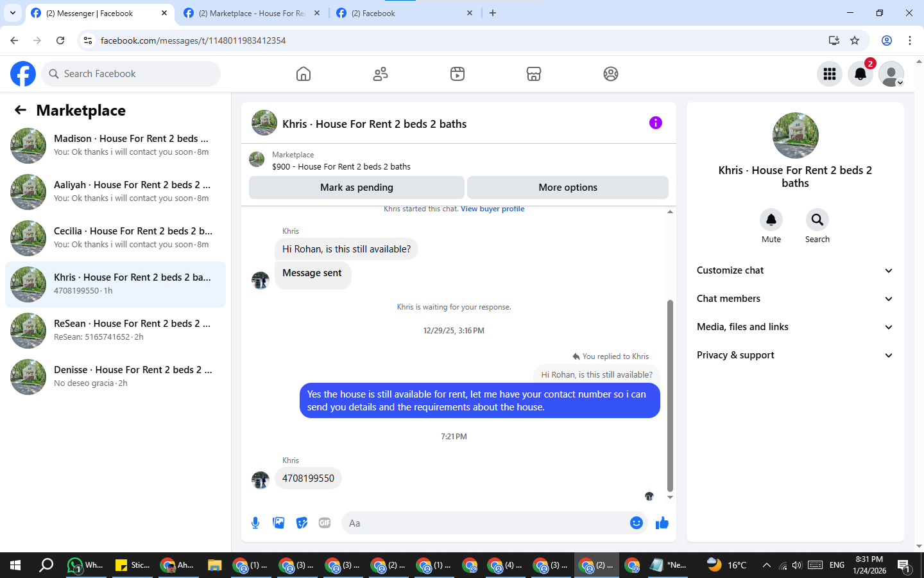Open a new browser tab
924x578 pixels.
493,13
